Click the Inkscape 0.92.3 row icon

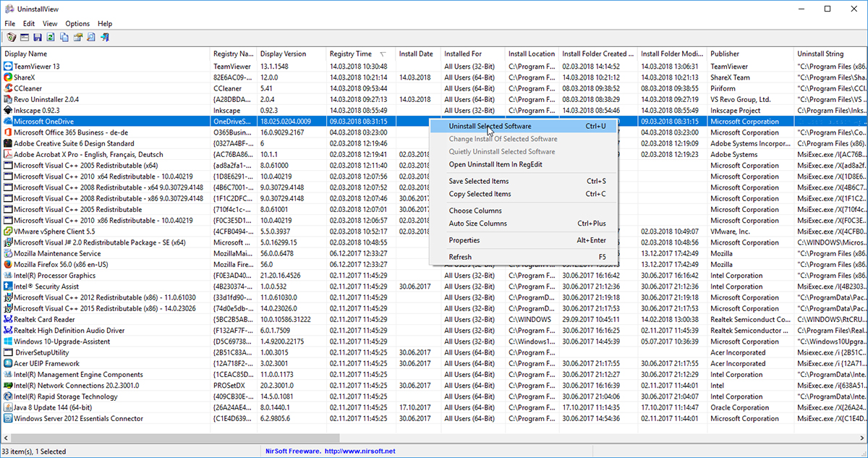pyautogui.click(x=8, y=110)
